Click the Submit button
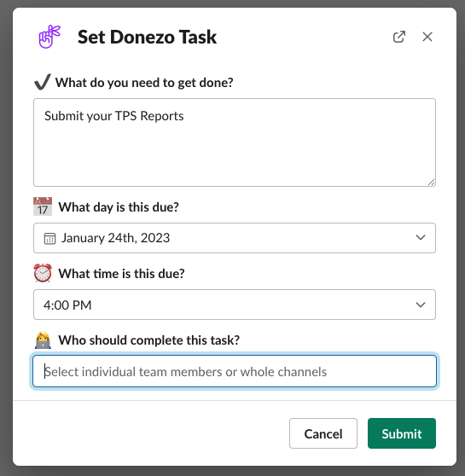 (x=402, y=433)
